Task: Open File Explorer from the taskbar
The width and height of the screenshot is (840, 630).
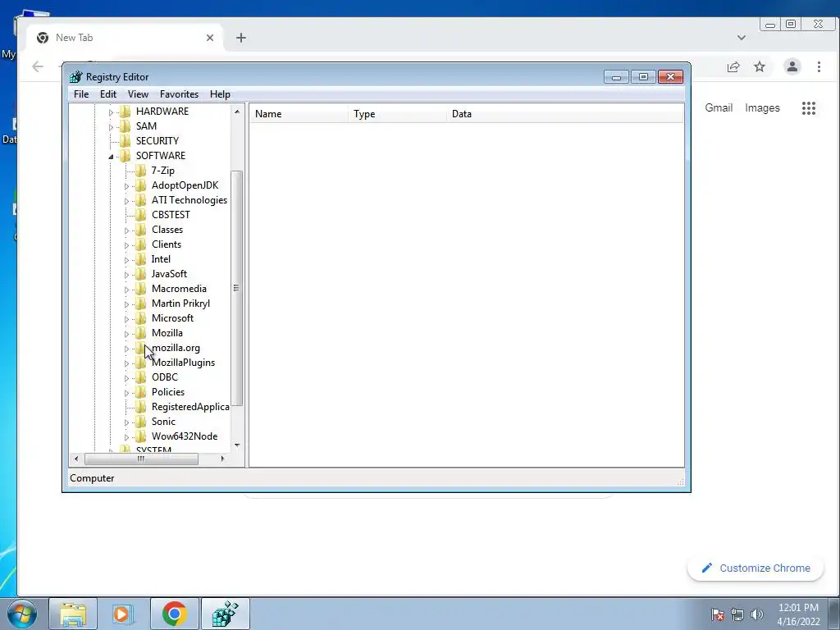Action: click(x=73, y=614)
